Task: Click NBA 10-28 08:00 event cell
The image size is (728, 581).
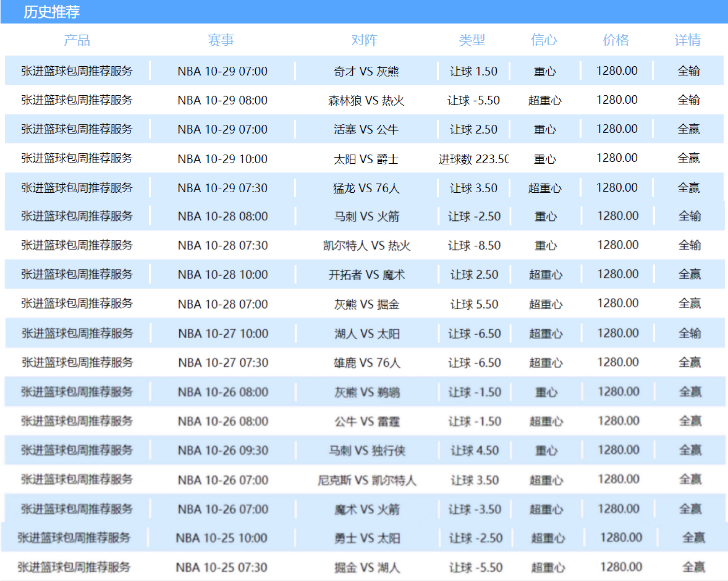Action: tap(223, 216)
